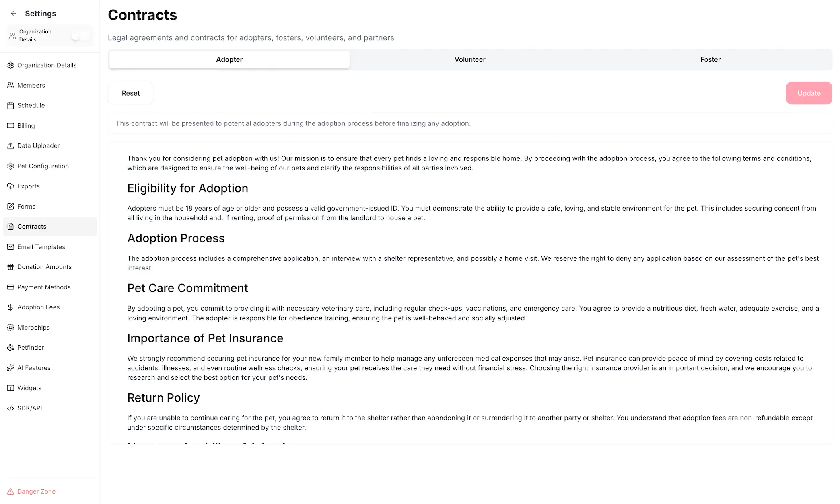The height and width of the screenshot is (504, 840).
Task: Open Email Templates
Action: 41,247
